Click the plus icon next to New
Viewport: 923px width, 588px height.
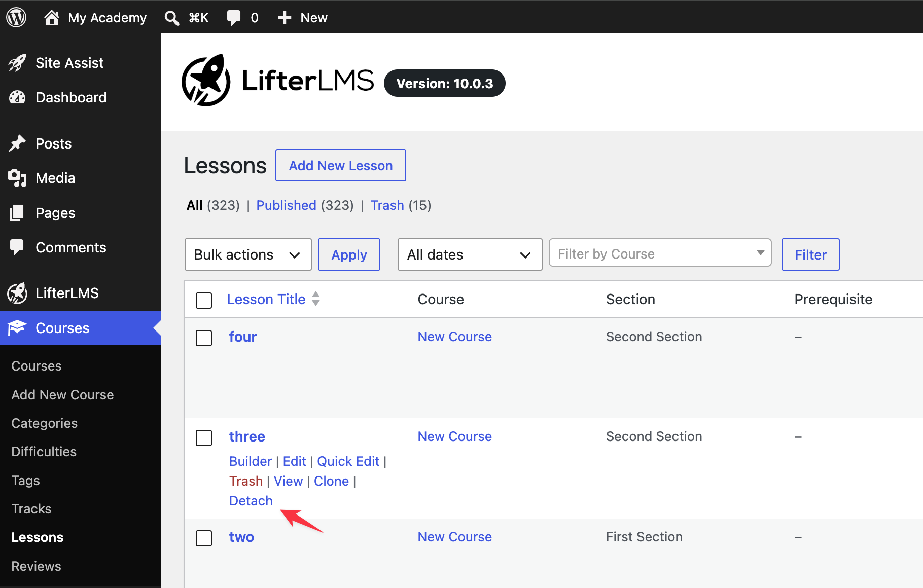pos(285,18)
